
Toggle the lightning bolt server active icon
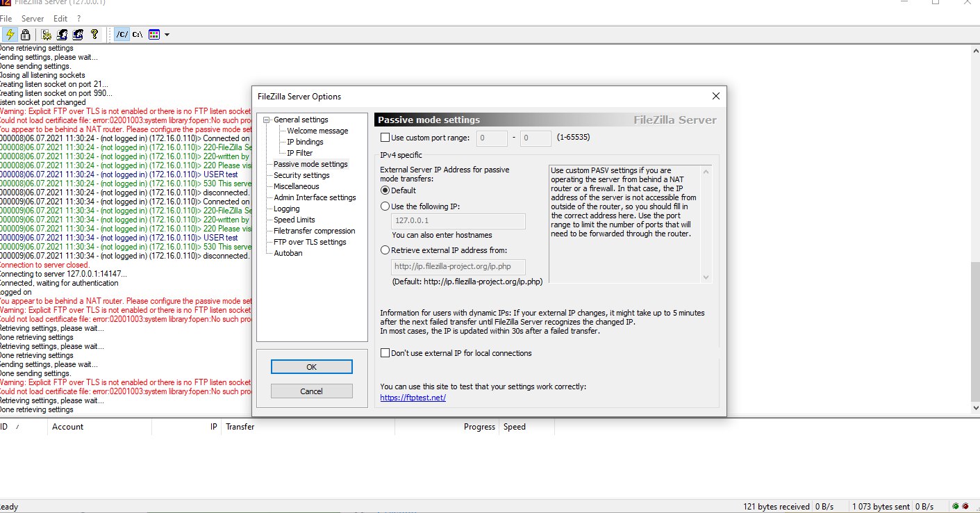[10, 34]
